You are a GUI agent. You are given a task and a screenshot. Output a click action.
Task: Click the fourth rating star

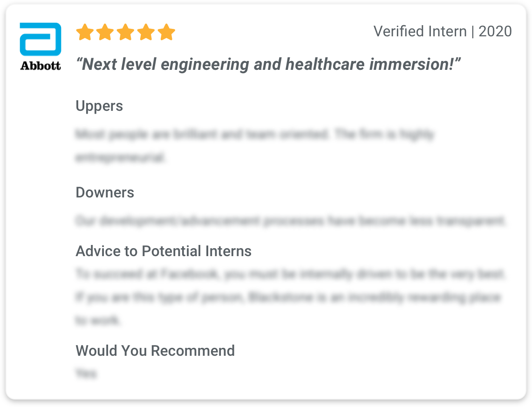coord(146,32)
